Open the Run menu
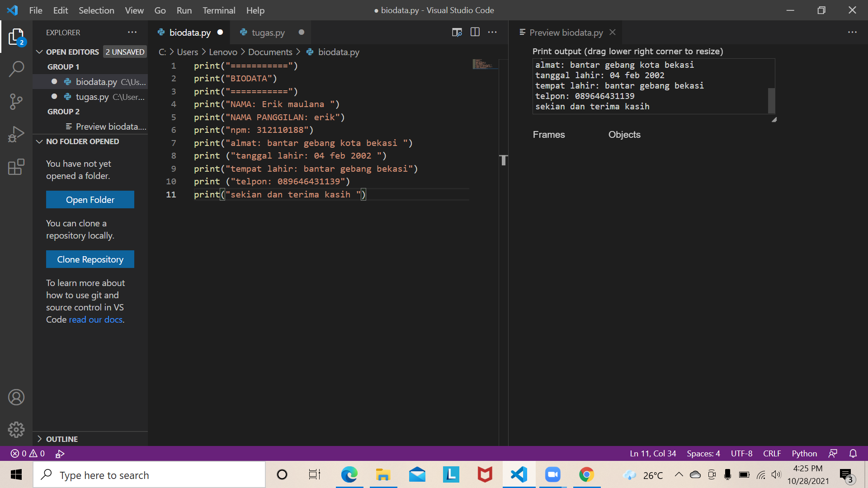This screenshot has width=868, height=488. [x=184, y=10]
